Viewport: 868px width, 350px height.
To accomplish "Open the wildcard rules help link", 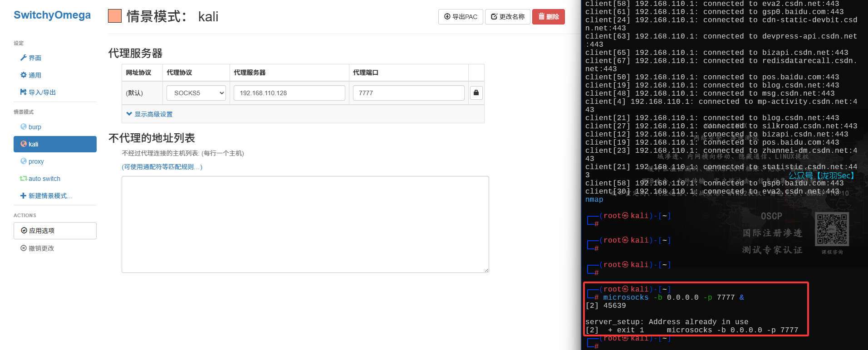I will [162, 167].
